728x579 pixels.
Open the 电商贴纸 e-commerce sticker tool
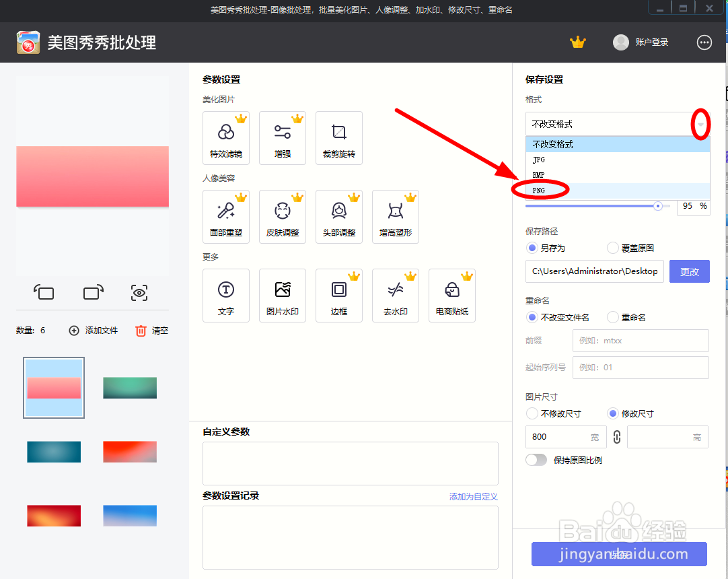tap(451, 296)
